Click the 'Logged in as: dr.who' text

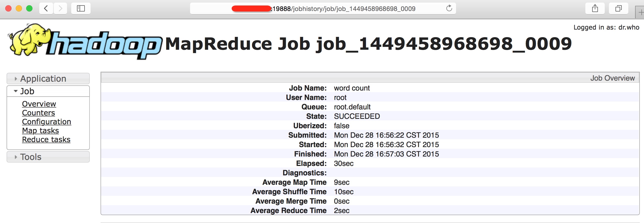pyautogui.click(x=606, y=27)
